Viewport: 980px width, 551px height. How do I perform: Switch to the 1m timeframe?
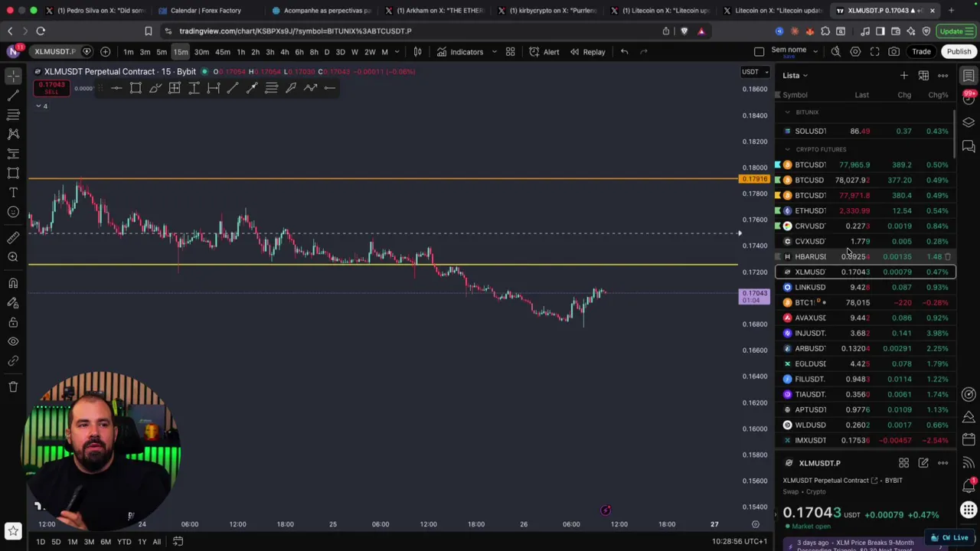point(128,52)
